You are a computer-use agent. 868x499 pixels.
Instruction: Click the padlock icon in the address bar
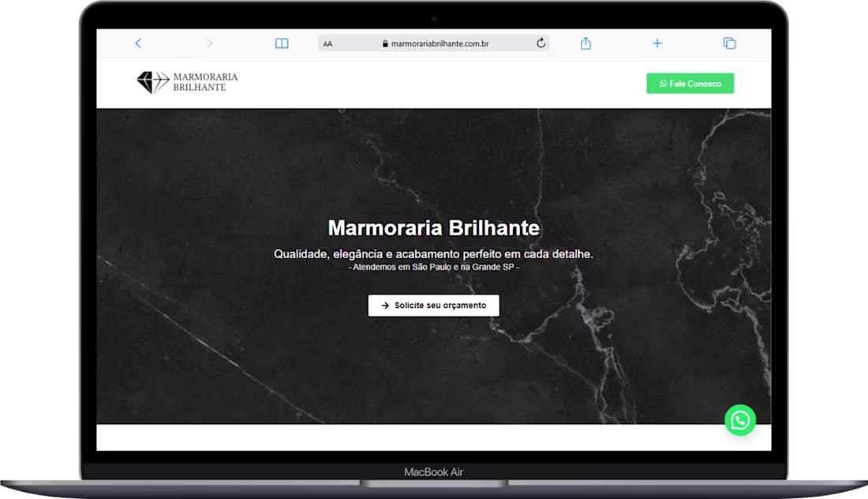point(384,43)
